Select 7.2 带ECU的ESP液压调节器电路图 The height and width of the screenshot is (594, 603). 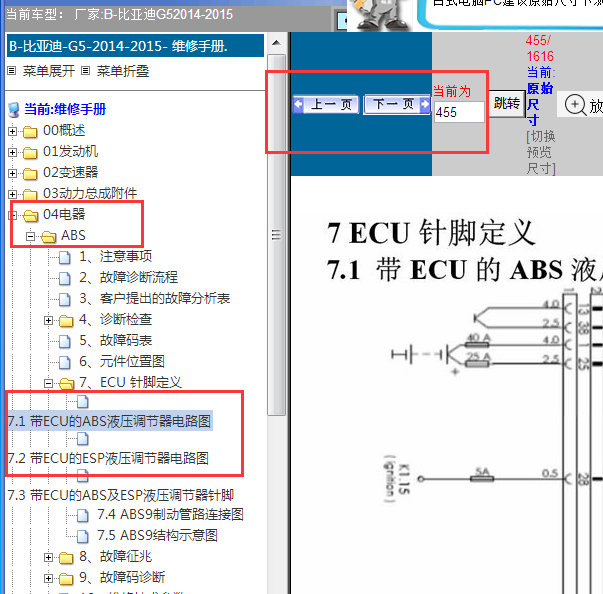[x=108, y=458]
